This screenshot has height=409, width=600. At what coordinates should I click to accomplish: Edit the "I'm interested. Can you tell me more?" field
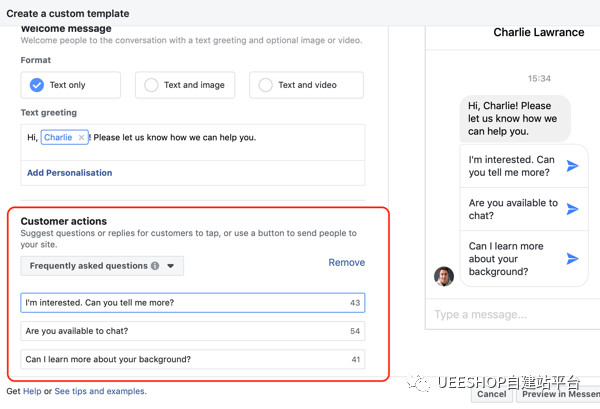(180, 302)
